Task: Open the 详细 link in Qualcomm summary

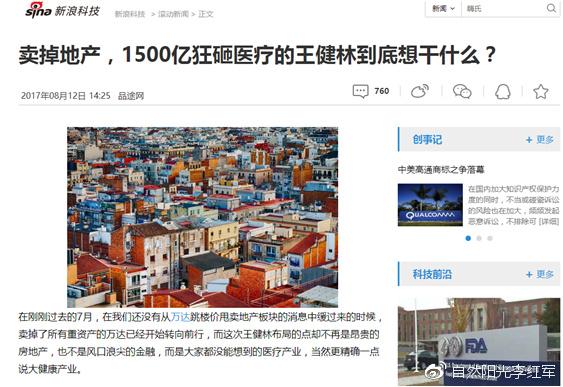Action: tap(549, 222)
